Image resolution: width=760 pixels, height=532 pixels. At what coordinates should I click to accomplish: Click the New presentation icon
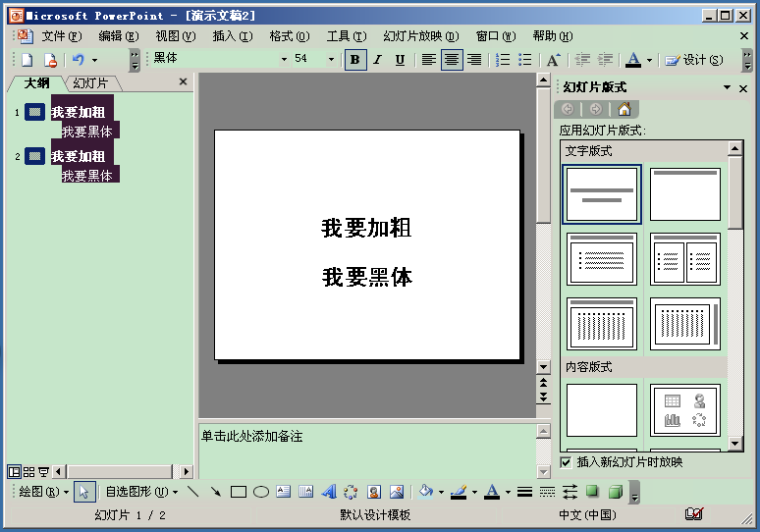27,60
